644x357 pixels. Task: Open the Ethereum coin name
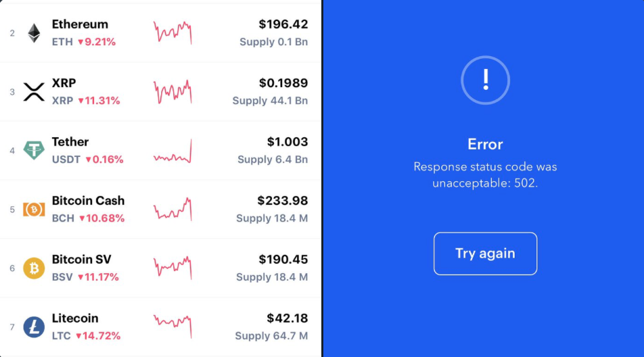click(80, 24)
